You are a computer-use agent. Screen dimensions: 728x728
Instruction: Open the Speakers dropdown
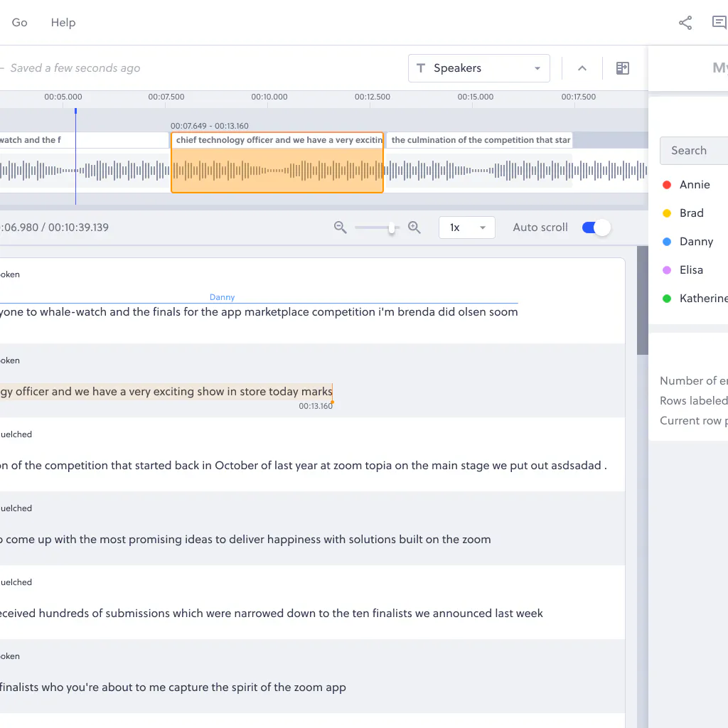(x=478, y=68)
